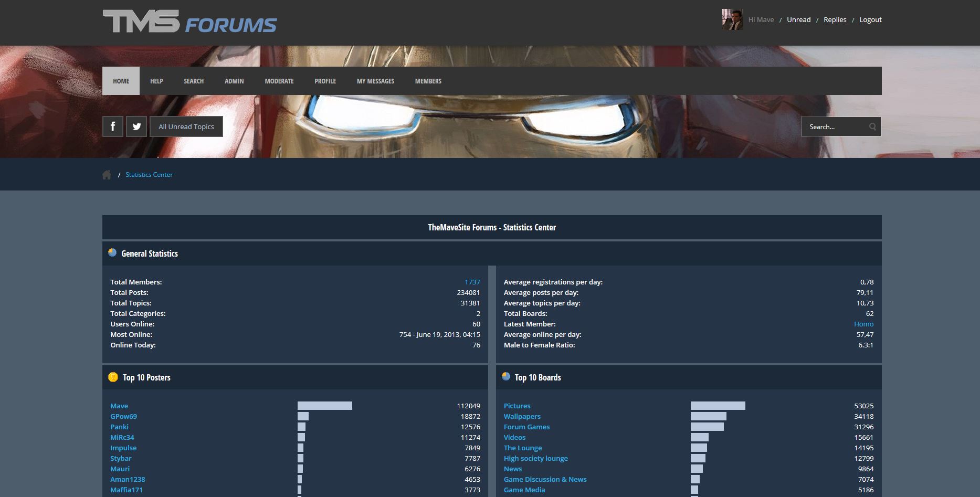Open Mauri's profile link

point(120,469)
